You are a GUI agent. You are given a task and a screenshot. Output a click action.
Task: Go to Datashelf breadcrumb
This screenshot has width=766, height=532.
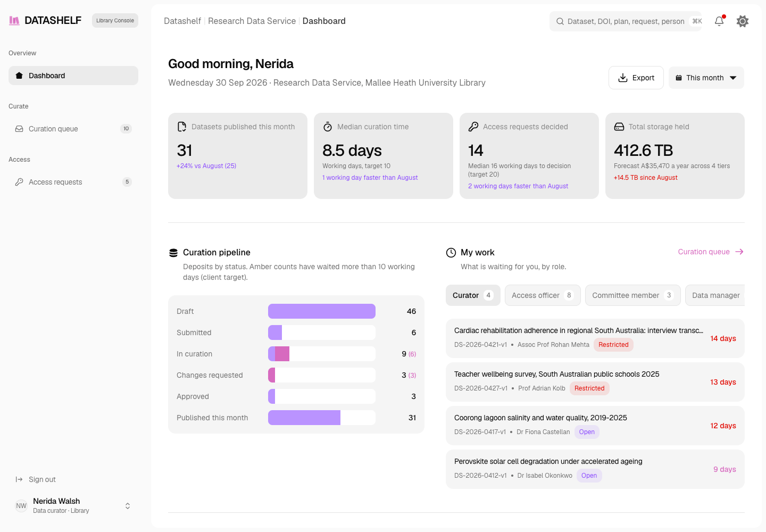[x=182, y=21]
